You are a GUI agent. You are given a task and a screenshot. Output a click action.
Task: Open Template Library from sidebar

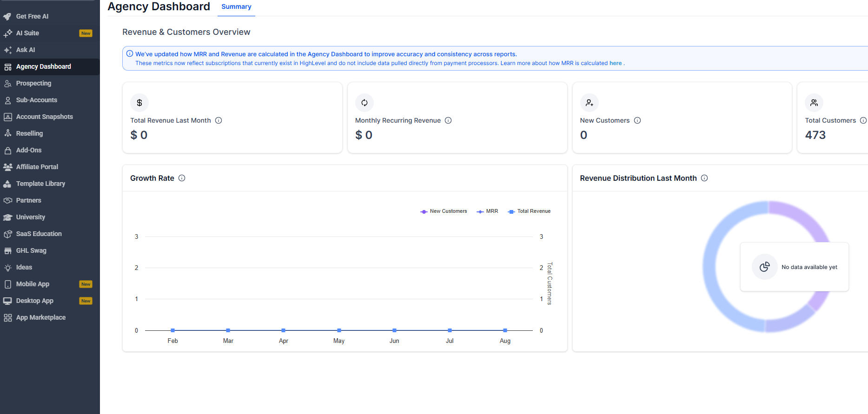coord(50,184)
